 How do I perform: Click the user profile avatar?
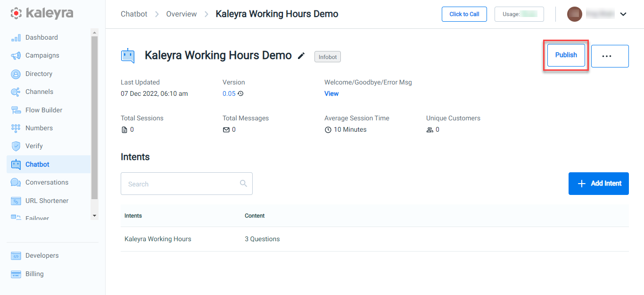coord(574,14)
